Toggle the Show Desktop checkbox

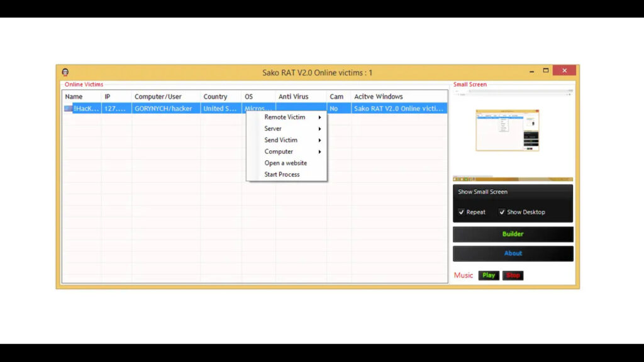(502, 212)
